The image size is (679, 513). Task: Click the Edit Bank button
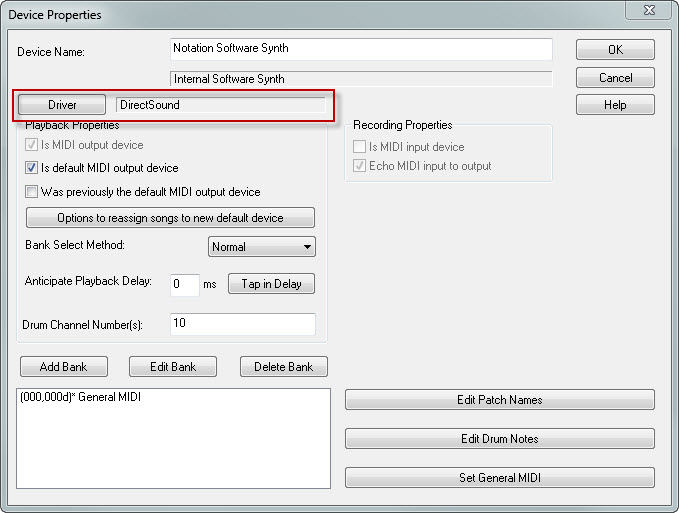(173, 367)
